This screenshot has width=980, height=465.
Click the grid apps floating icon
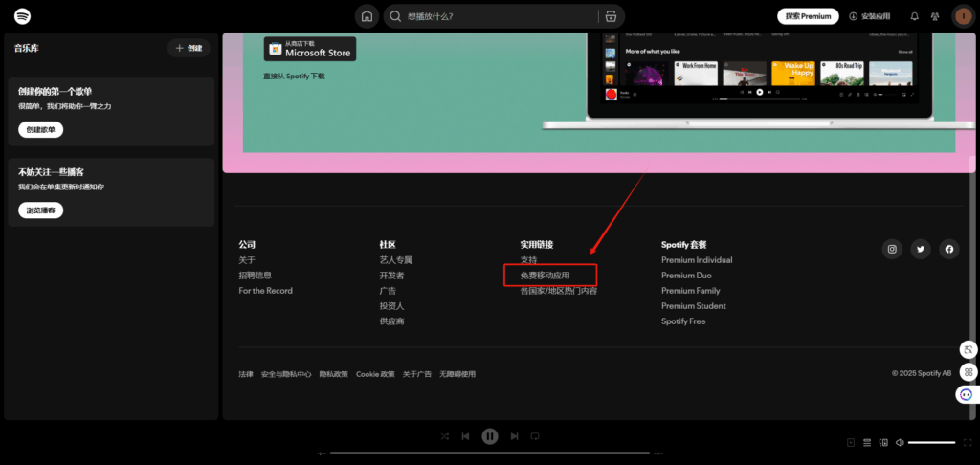969,372
